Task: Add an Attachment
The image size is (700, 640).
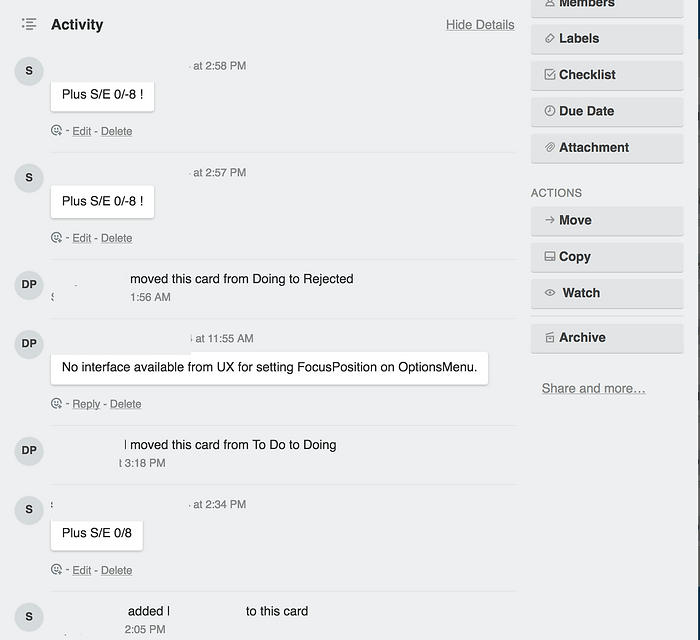Action: tap(607, 148)
